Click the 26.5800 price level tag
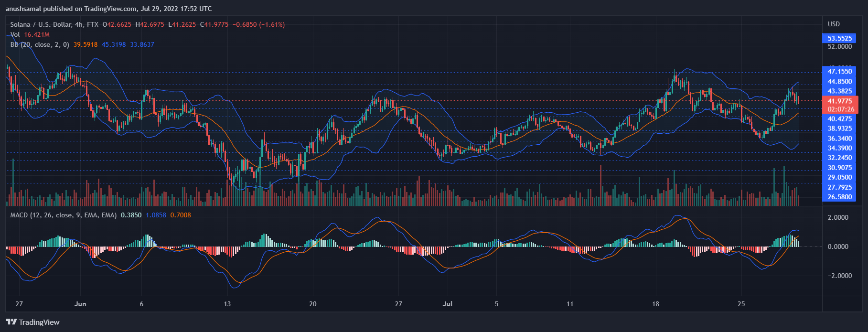The image size is (868, 332). click(839, 197)
